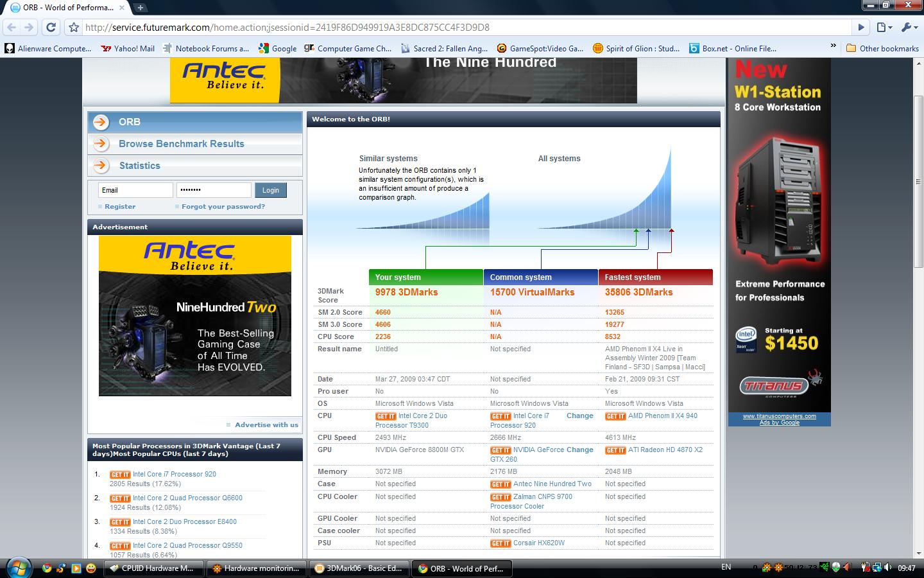The width and height of the screenshot is (924, 578).
Task: Click GET IT beside Antec Nine Hundred Two case
Action: (x=501, y=484)
